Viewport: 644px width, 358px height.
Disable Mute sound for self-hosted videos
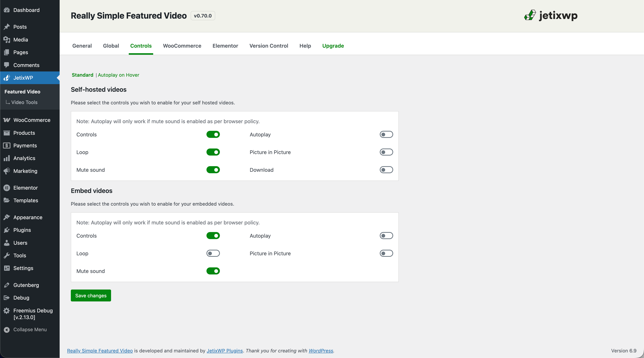pos(213,170)
